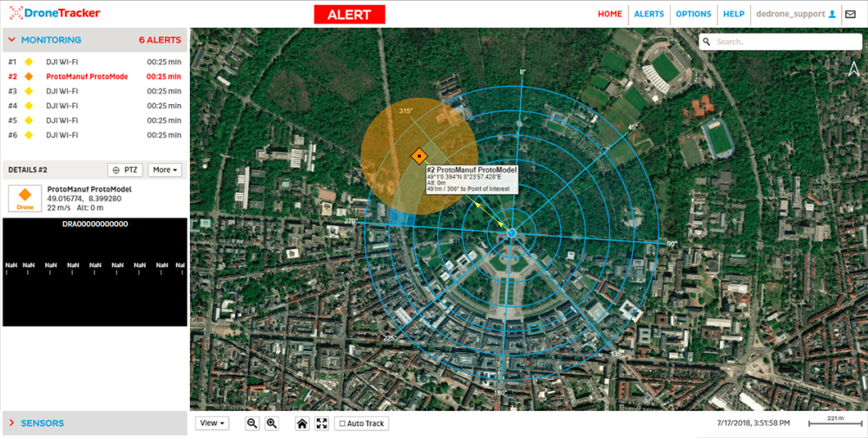This screenshot has height=438, width=868.
Task: Click the map search field
Action: (x=786, y=42)
